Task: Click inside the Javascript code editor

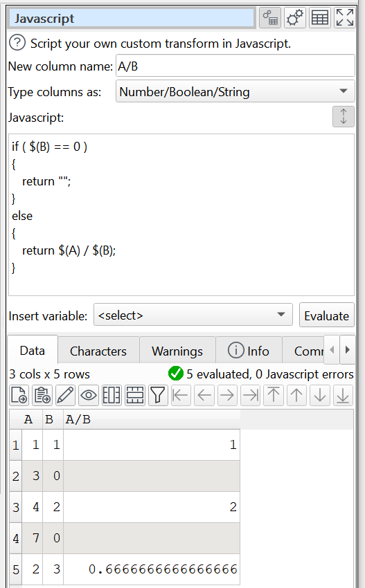Action: click(x=181, y=215)
